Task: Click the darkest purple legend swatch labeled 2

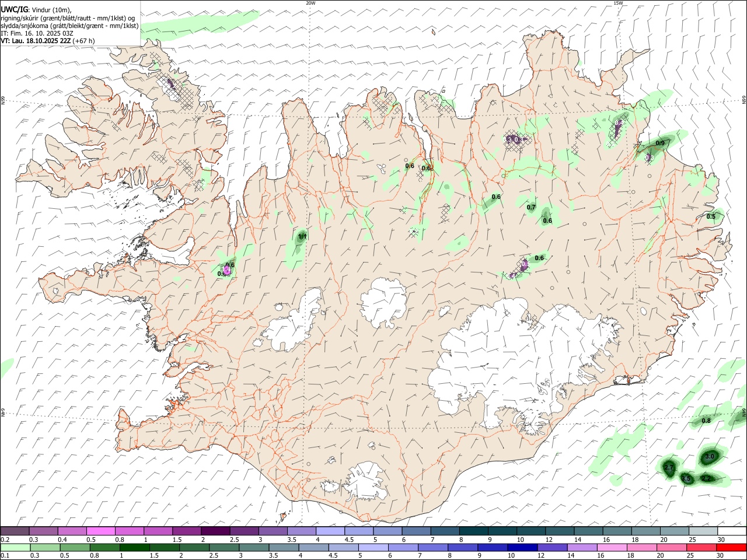Action: (215, 531)
